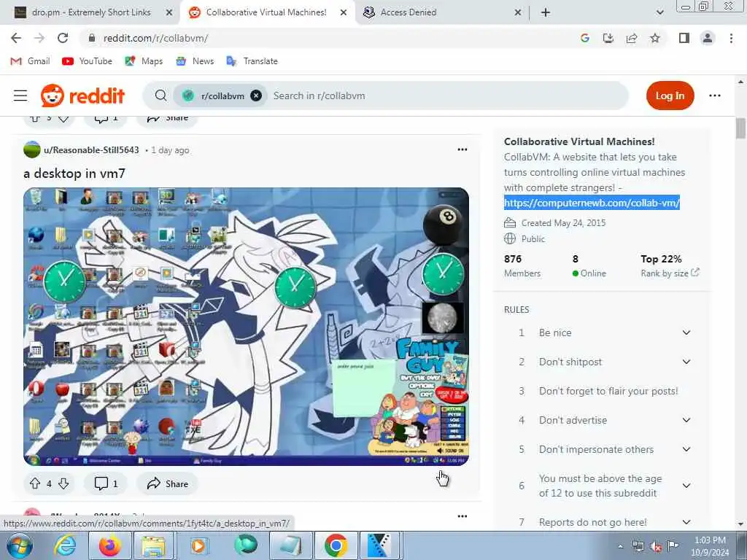Image resolution: width=747 pixels, height=560 pixels.
Task: Open reddit header more options dots
Action: tap(715, 96)
